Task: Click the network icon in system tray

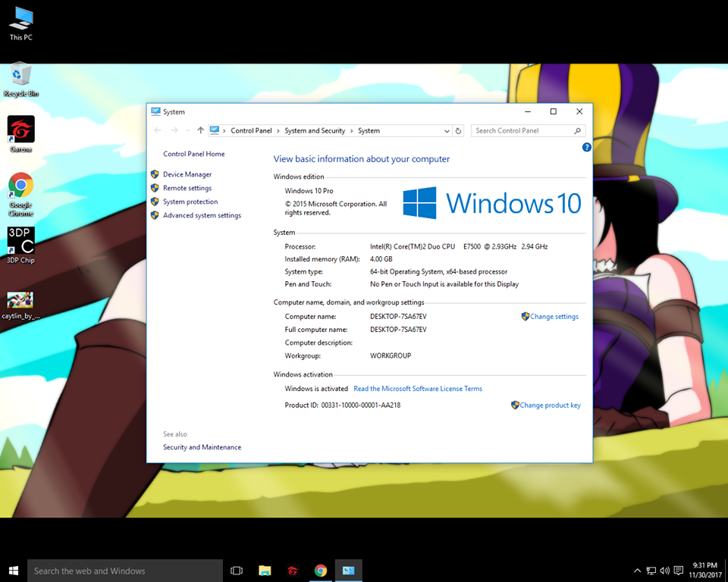Action: tap(651, 571)
